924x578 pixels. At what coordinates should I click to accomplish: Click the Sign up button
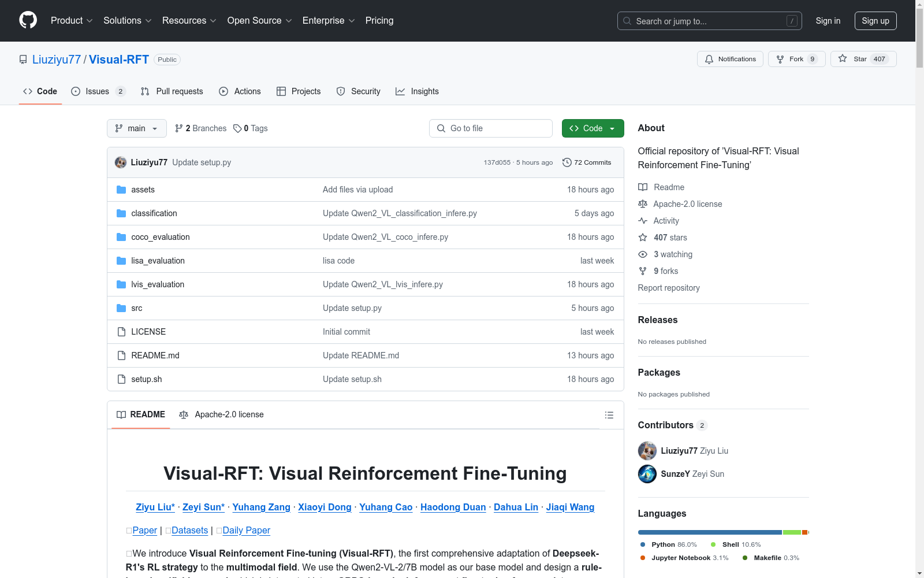click(875, 21)
